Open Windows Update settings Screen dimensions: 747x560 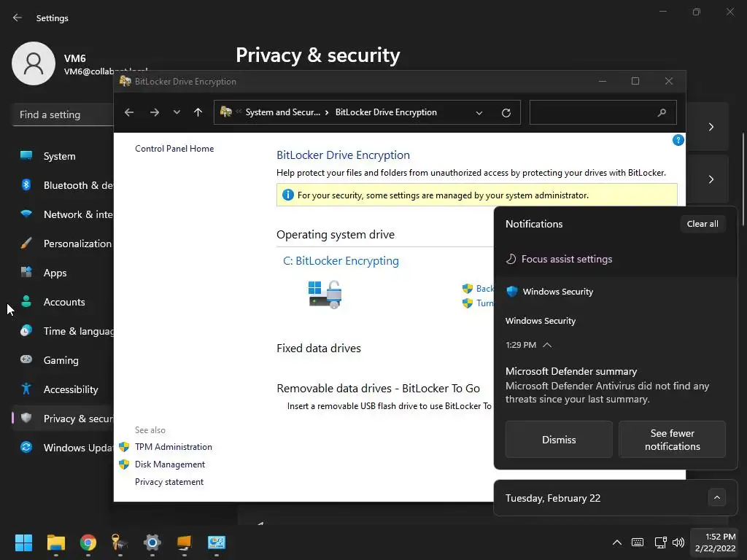[63, 448]
